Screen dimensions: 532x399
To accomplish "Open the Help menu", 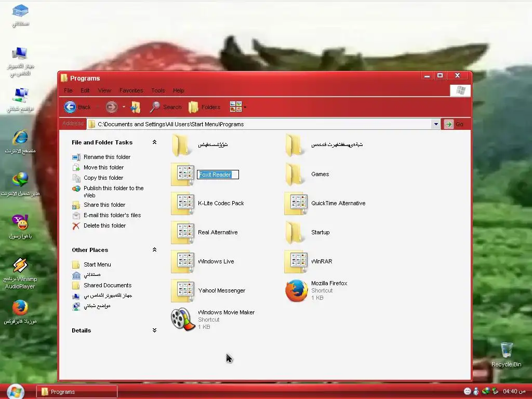I will click(x=179, y=90).
